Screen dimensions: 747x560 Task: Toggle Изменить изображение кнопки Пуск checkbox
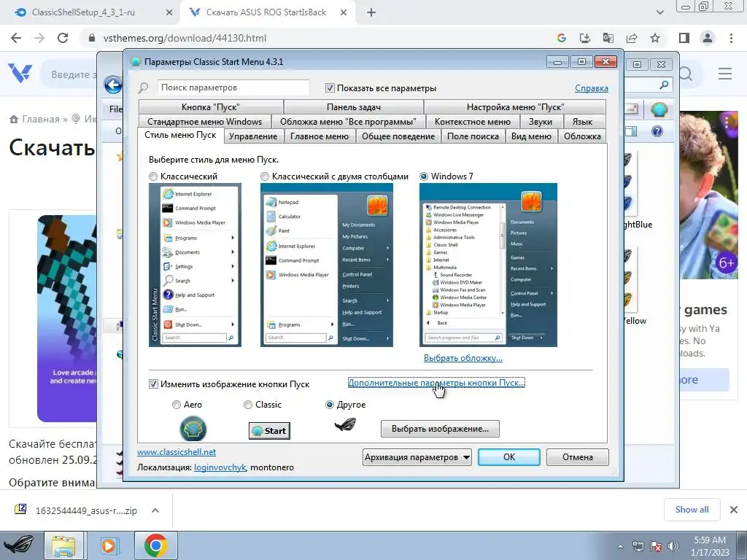[x=153, y=384]
